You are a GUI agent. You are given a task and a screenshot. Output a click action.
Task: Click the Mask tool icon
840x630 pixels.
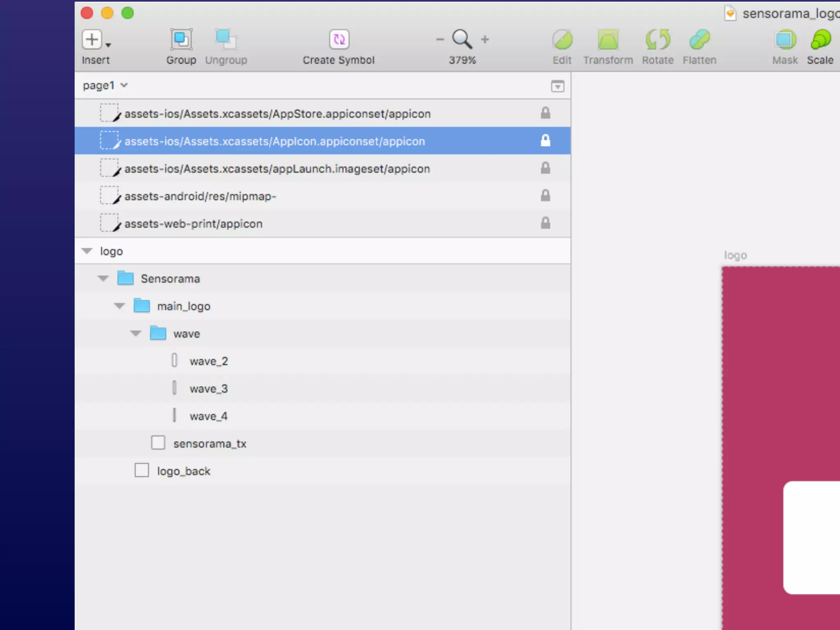pos(785,40)
